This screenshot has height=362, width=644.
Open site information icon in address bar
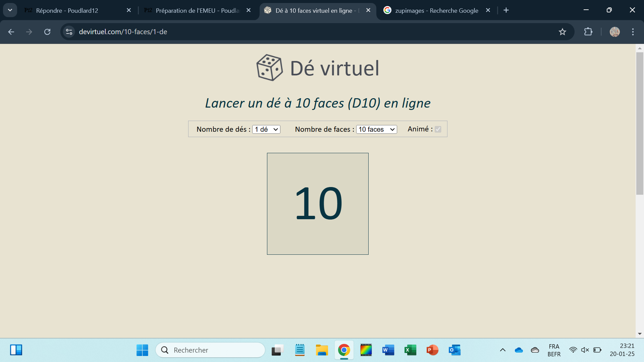pos(69,32)
